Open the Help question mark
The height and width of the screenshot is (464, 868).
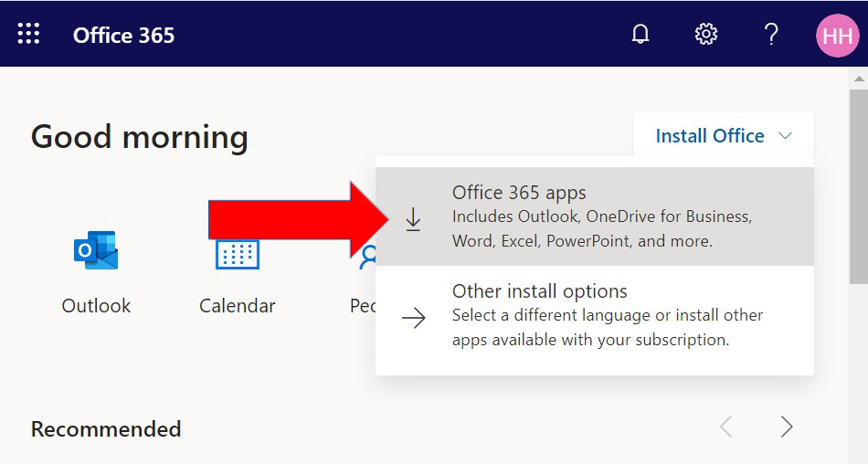click(771, 35)
